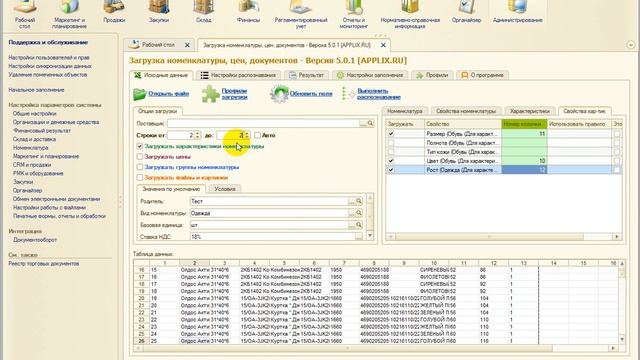Click the green puzzle profiles icon
This screenshot has height=360, width=640.
211,94
